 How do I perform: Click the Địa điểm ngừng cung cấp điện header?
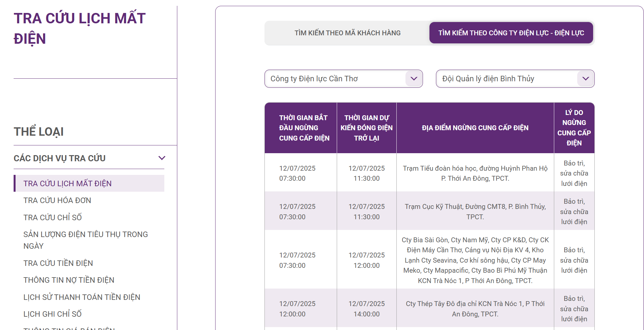475,128
